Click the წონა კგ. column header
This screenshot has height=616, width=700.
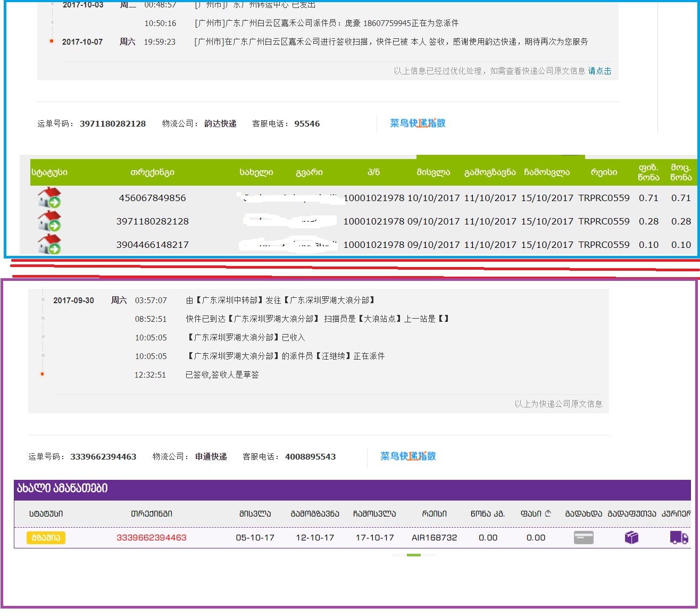coord(488,514)
